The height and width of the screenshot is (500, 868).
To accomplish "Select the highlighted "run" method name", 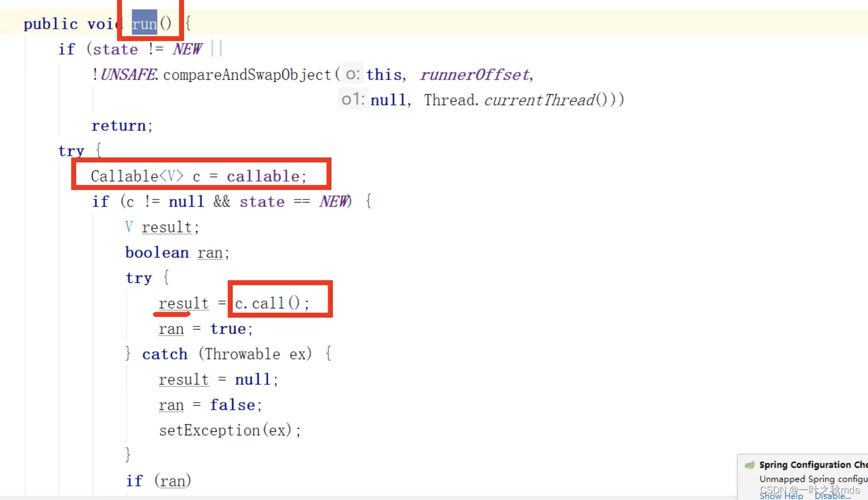I will 144,23.
